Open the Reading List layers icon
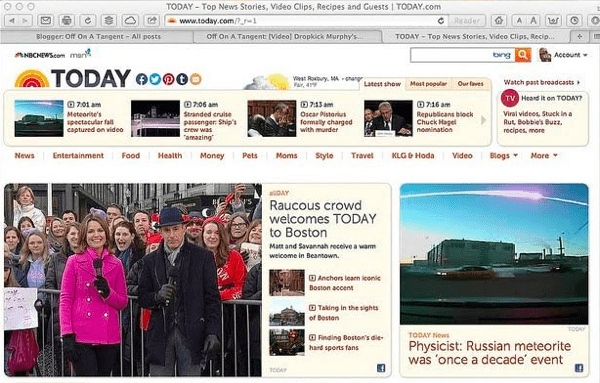Screen dimensions: 600x383 tap(109, 21)
